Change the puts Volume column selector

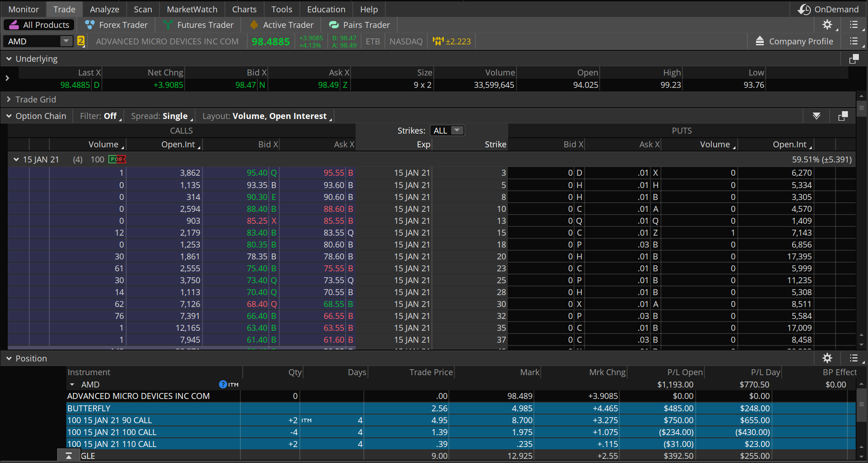718,144
